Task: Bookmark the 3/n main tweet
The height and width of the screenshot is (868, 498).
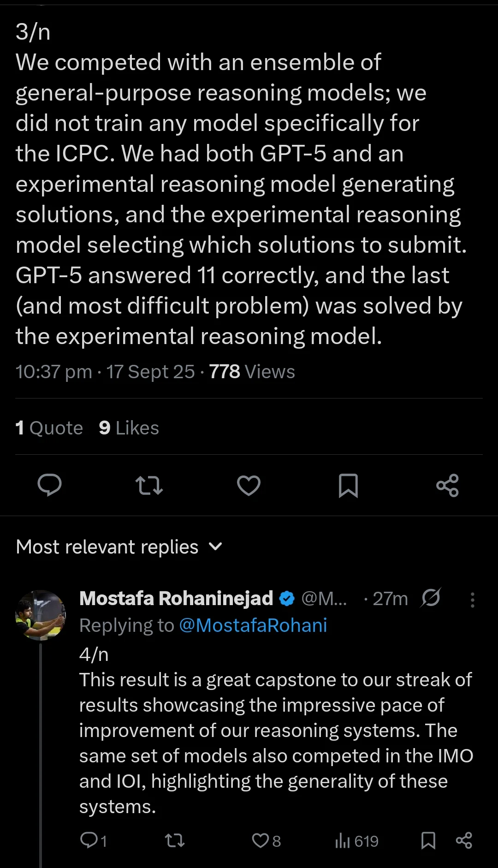Action: coord(348,485)
